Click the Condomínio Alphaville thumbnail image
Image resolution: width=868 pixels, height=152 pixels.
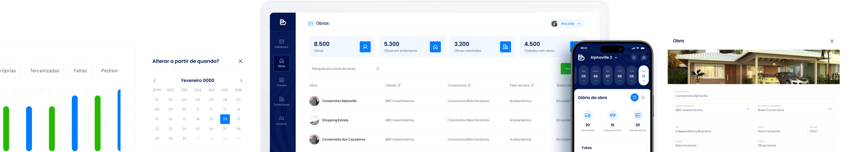[x=314, y=101]
